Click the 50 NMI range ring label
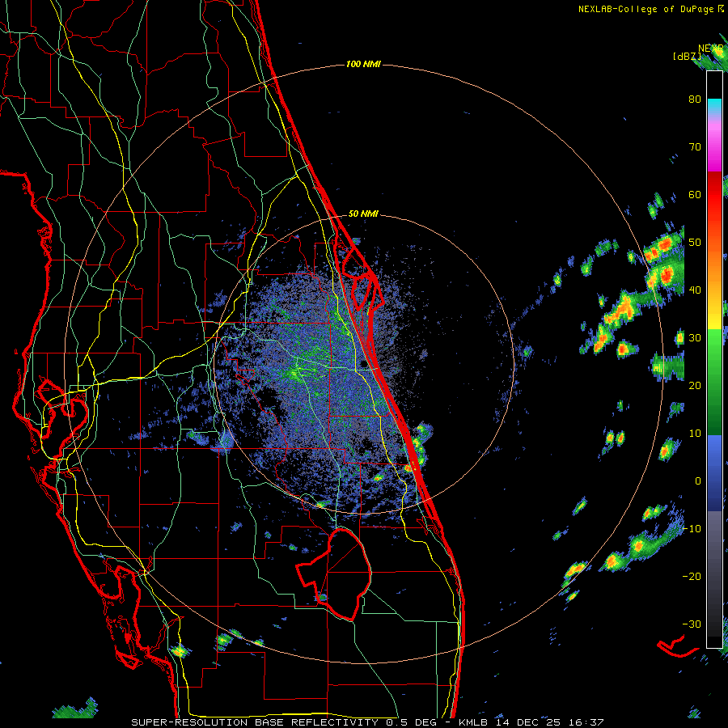Image resolution: width=728 pixels, height=728 pixels. pos(363,214)
